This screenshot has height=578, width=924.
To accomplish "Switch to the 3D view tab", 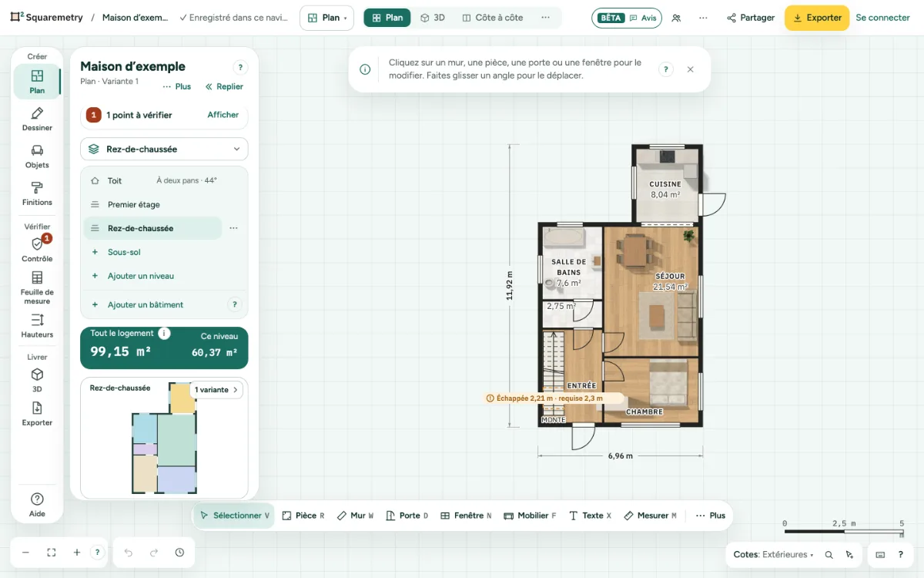I will [x=433, y=18].
